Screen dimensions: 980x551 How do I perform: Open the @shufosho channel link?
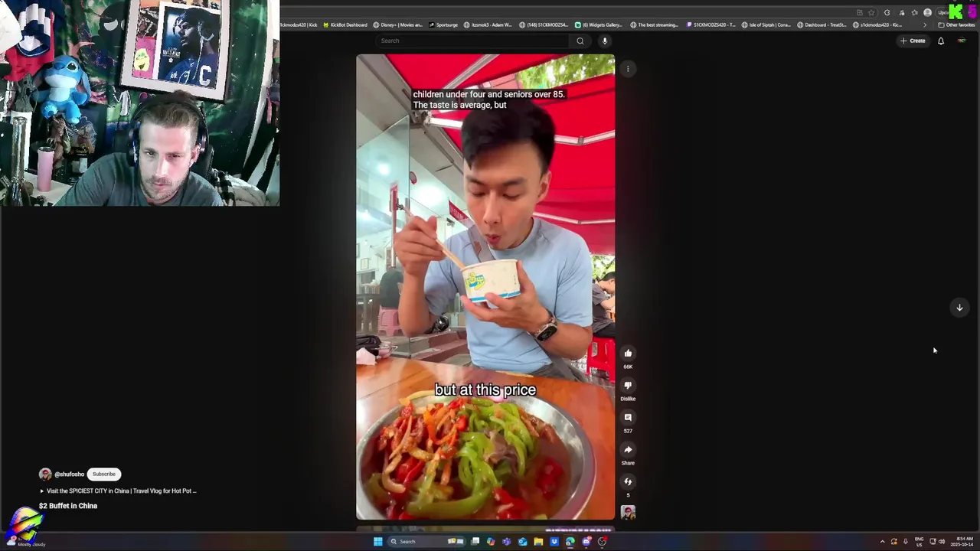[x=69, y=474]
